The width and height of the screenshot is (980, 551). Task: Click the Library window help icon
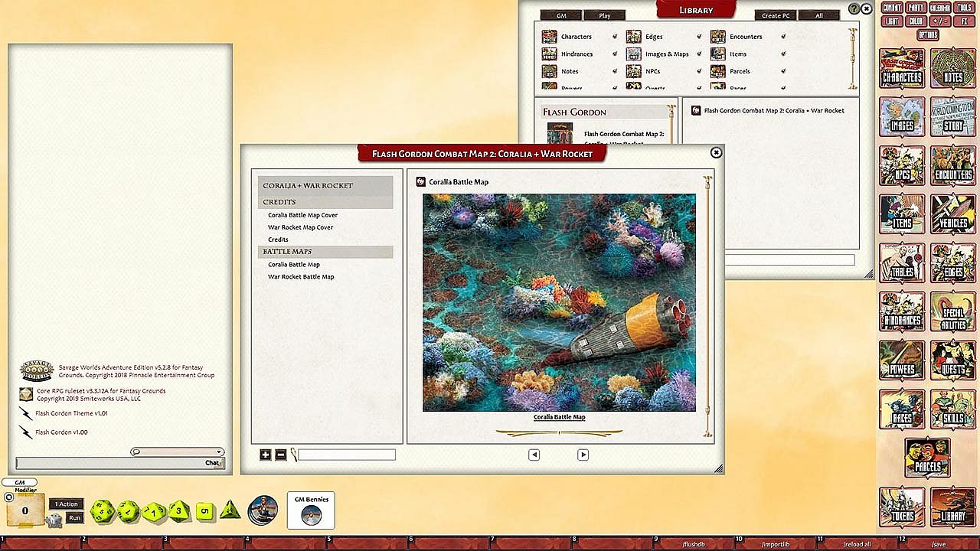854,9
